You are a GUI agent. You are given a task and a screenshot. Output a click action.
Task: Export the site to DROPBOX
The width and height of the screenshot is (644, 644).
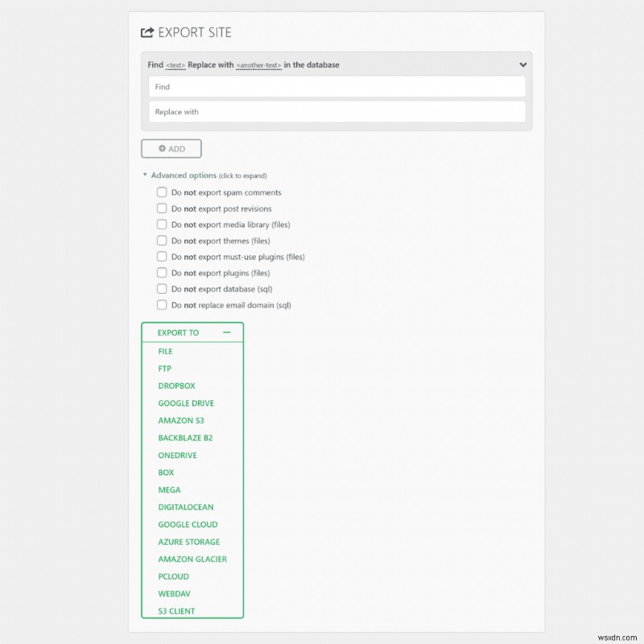click(176, 386)
